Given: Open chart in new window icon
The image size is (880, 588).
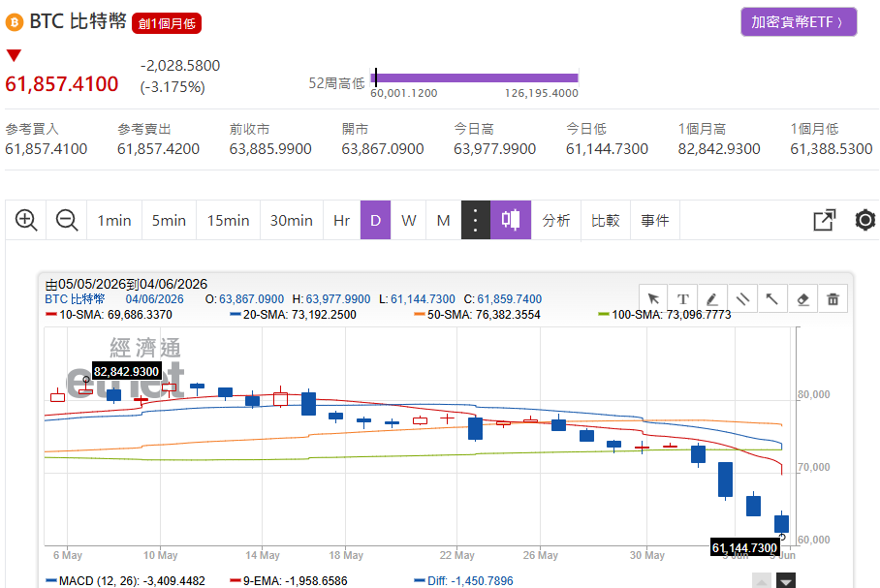Looking at the screenshot, I should click(825, 220).
